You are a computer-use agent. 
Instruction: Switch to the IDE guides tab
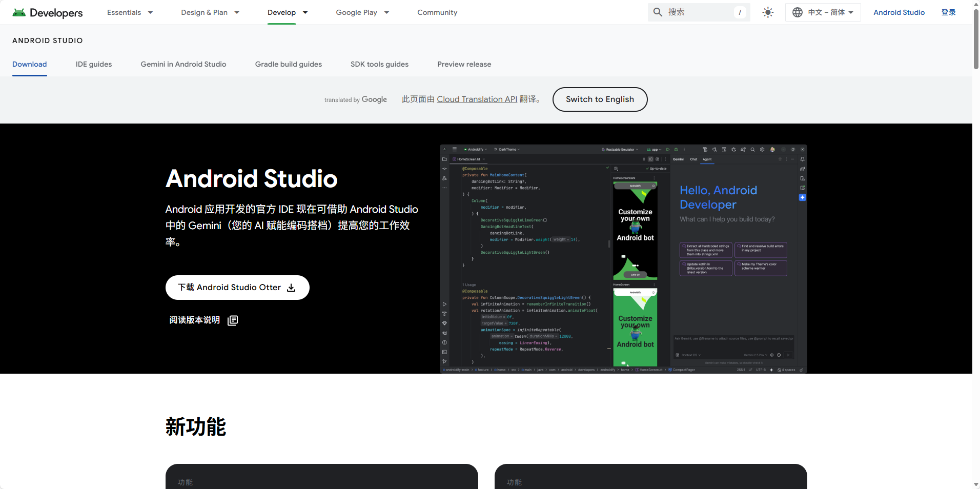click(x=94, y=64)
